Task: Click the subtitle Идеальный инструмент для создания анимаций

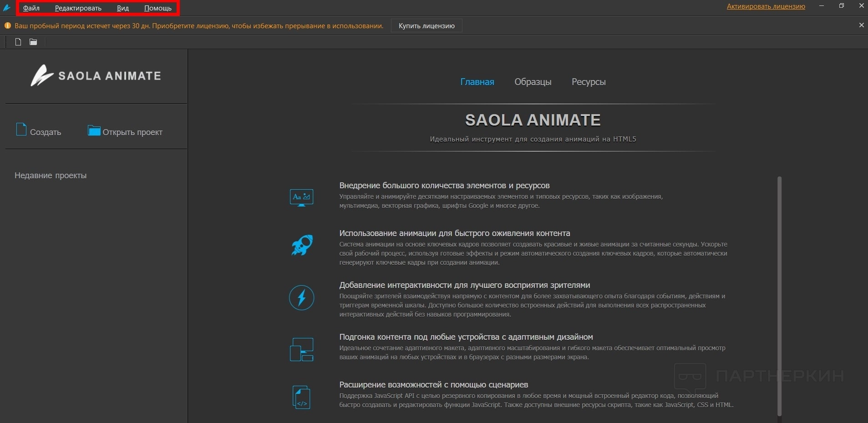Action: [x=533, y=139]
